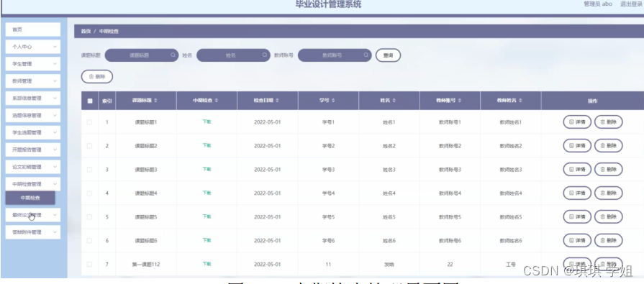
Task: Check the box for row 课题标题5
Action: coord(89,216)
